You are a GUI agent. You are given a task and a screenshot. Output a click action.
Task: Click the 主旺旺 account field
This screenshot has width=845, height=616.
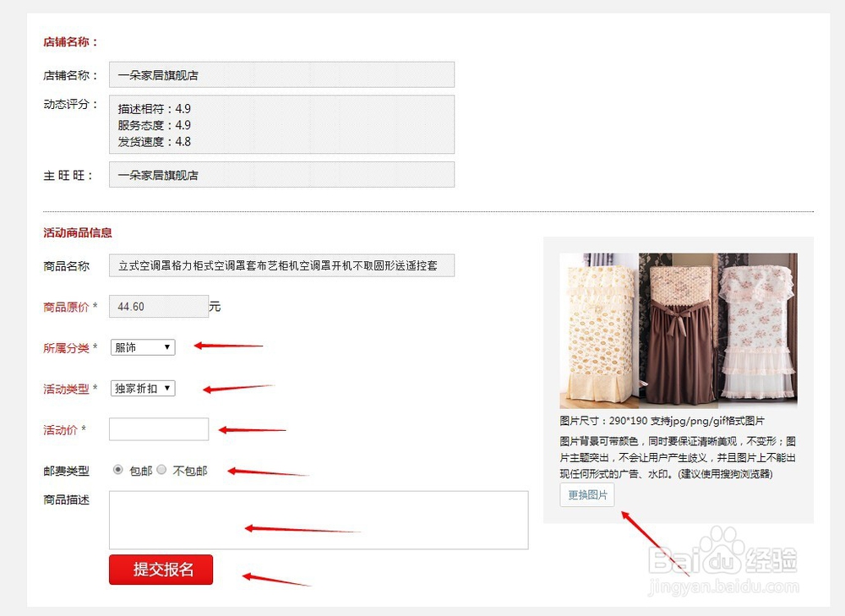coord(281,175)
